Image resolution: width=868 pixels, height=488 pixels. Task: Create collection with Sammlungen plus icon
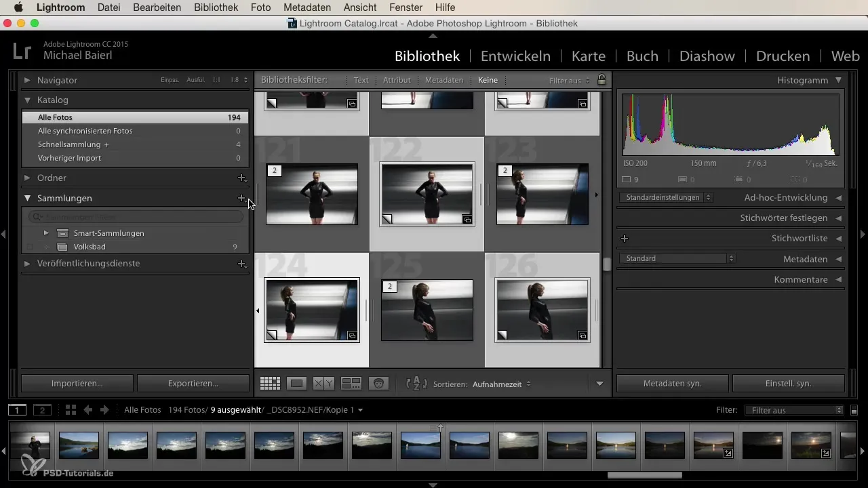click(241, 198)
